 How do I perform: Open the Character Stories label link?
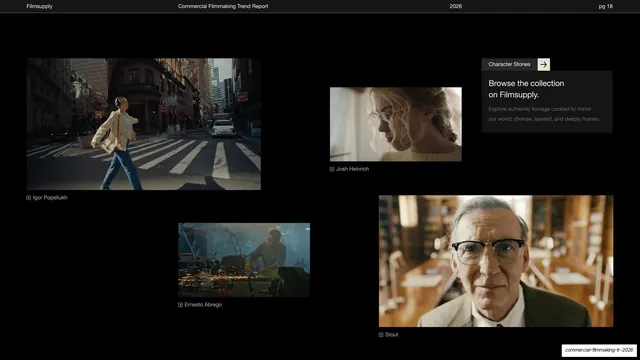coord(509,64)
